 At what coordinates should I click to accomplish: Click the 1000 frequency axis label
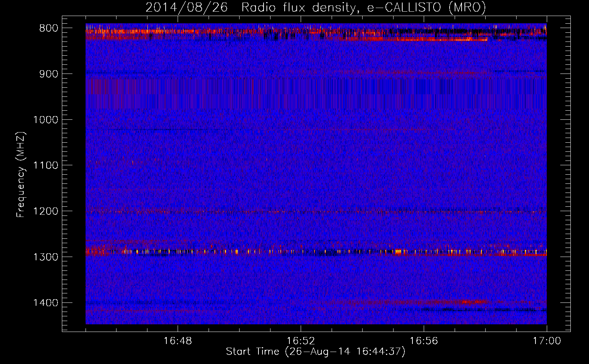[46, 120]
